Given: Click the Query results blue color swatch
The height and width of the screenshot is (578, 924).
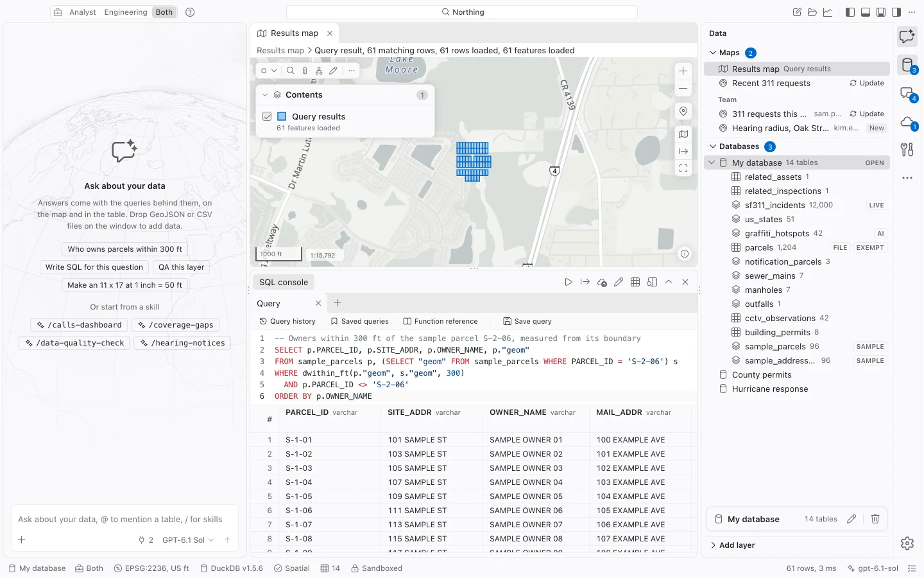Looking at the screenshot, I should pyautogui.click(x=282, y=116).
